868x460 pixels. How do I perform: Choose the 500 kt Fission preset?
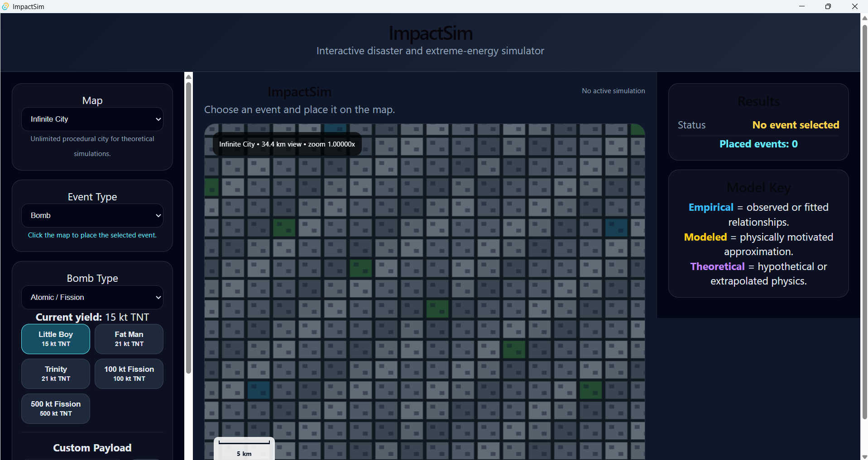point(56,408)
